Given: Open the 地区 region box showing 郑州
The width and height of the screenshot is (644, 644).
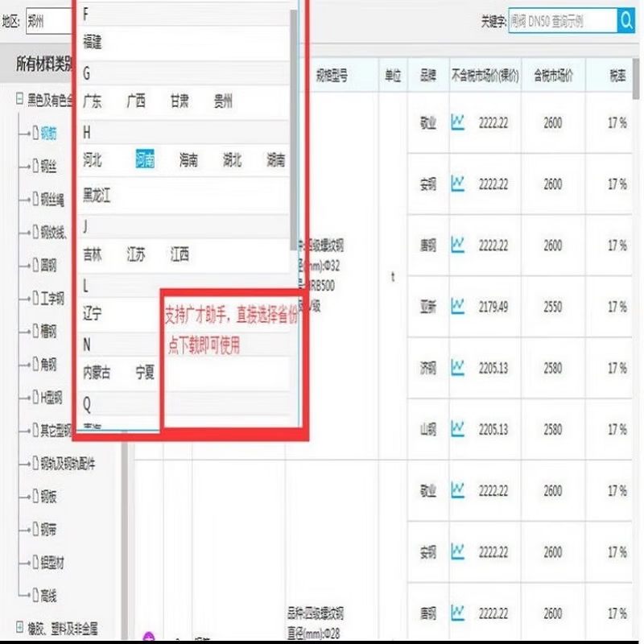Looking at the screenshot, I should point(49,21).
